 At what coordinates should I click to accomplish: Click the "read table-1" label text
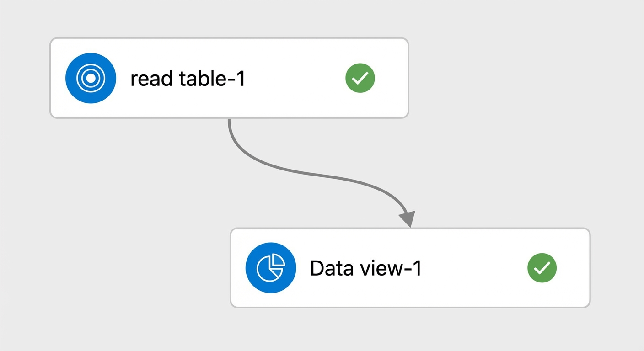click(188, 79)
